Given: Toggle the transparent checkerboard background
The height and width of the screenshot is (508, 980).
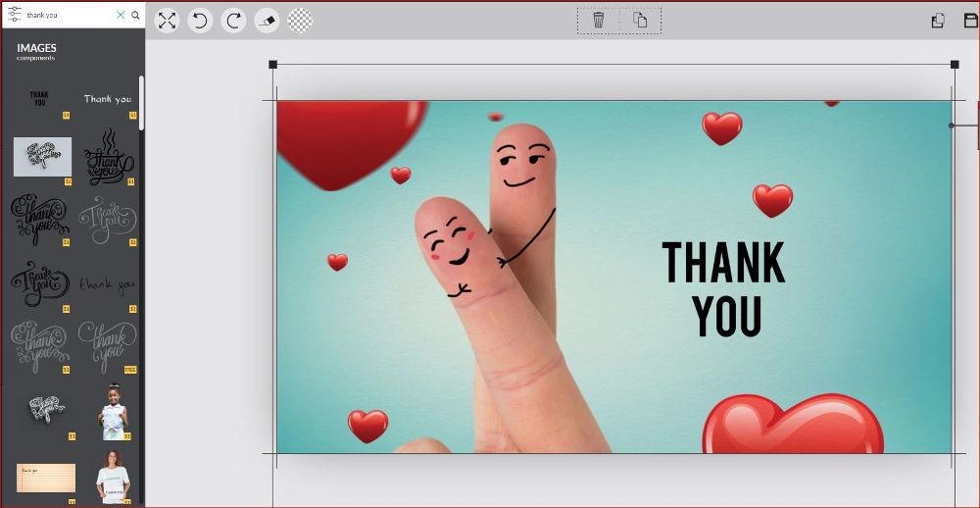Looking at the screenshot, I should pyautogui.click(x=300, y=21).
